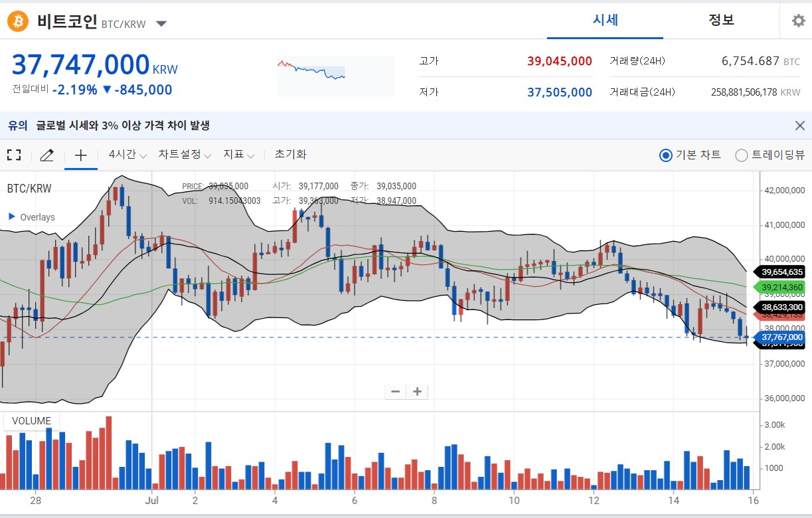This screenshot has width=812, height=518.
Task: Switch to the 정보 tab
Action: (721, 20)
